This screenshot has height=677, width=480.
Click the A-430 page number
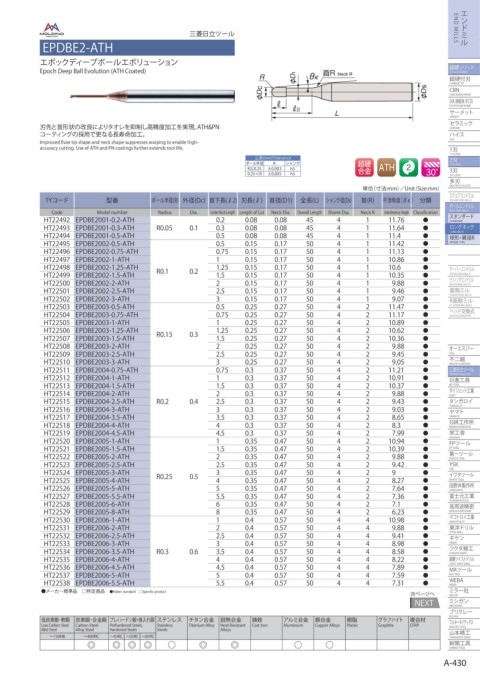pyautogui.click(x=456, y=662)
